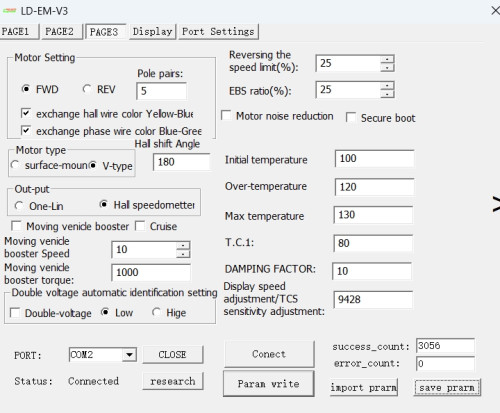
Task: Enable the Cruise checkbox
Action: coord(140,226)
